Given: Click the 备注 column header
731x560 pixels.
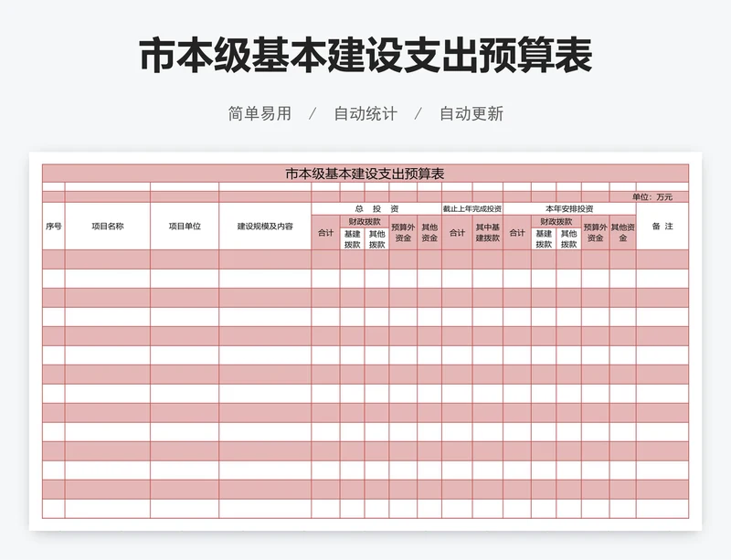Looking at the screenshot, I should [x=662, y=227].
